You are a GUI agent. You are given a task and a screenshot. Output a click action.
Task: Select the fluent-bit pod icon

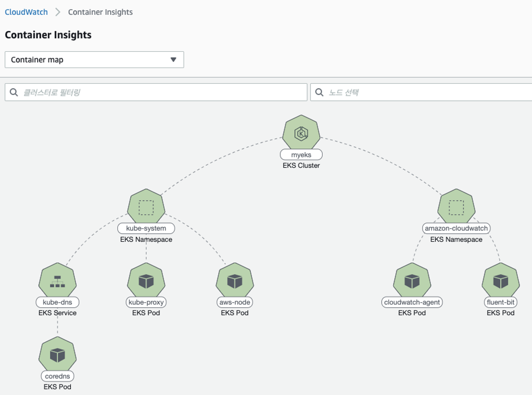click(x=501, y=281)
